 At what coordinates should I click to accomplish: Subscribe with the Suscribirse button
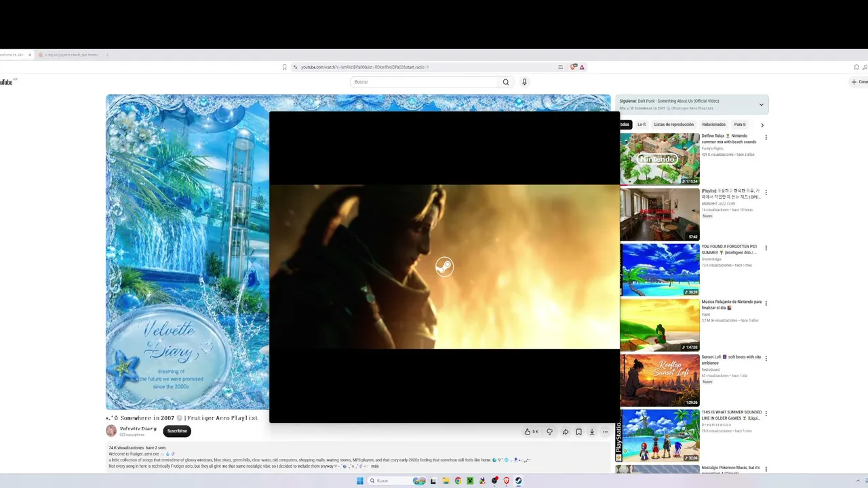click(177, 431)
